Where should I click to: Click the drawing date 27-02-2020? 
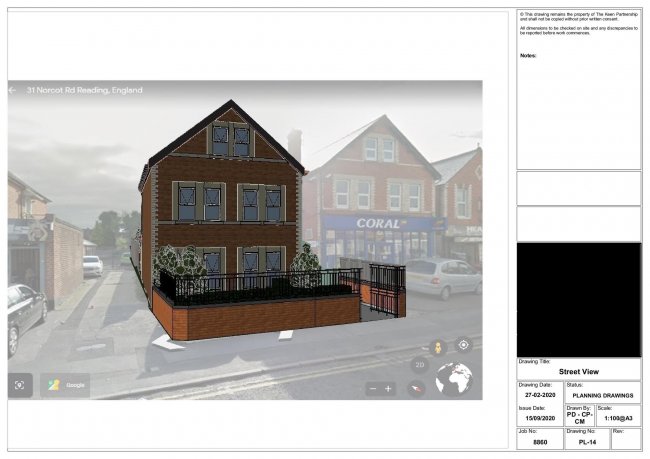click(x=540, y=396)
